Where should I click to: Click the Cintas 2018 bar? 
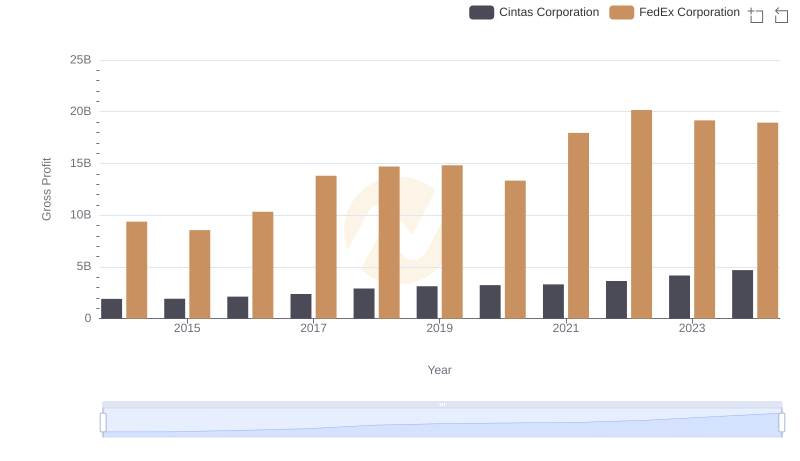[364, 303]
